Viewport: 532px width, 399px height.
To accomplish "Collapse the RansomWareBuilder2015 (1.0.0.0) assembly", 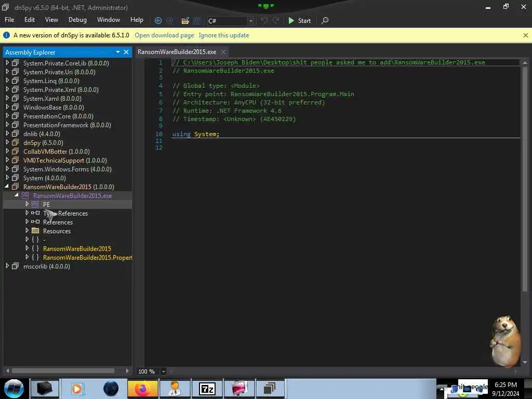I will tap(7, 187).
